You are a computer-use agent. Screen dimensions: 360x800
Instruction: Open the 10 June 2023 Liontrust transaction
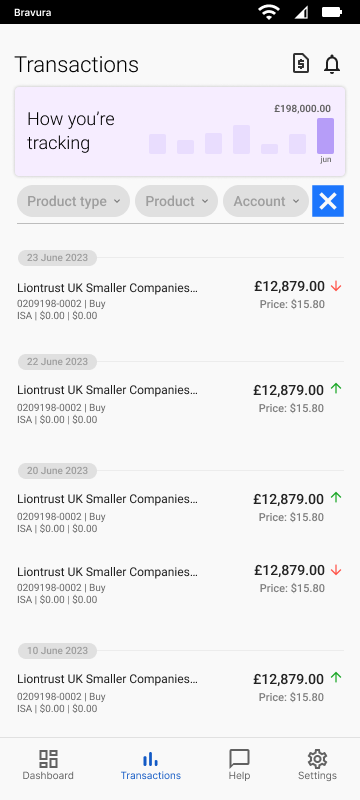coord(180,693)
